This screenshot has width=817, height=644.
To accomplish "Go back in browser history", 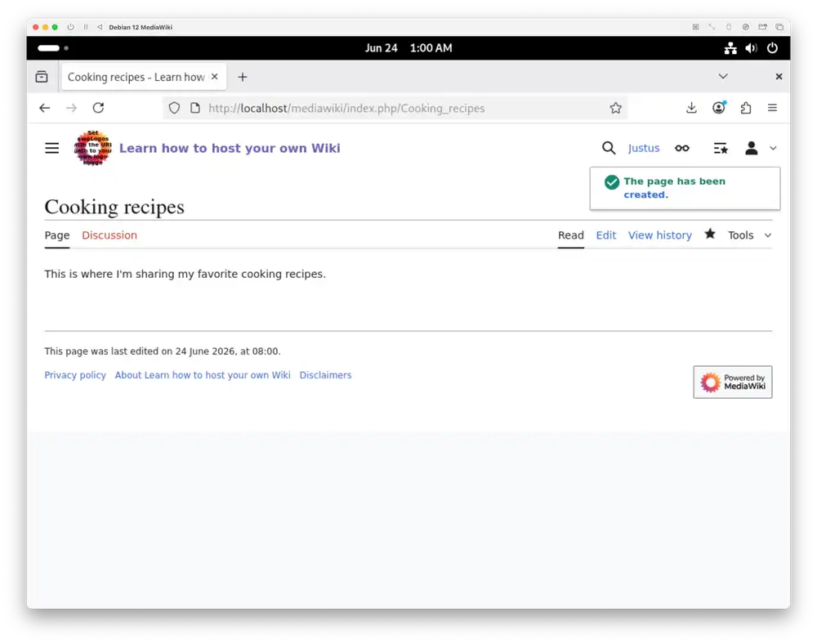I will 45,108.
